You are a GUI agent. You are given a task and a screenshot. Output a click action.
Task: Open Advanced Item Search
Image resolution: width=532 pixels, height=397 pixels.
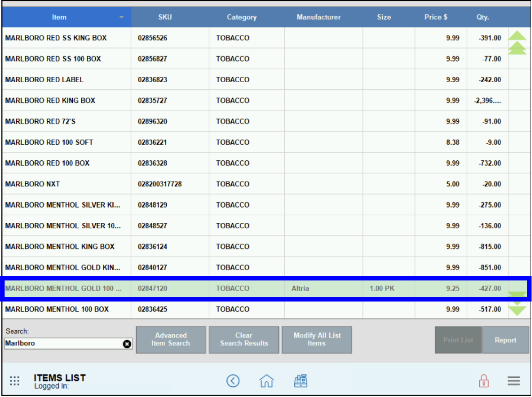point(171,340)
